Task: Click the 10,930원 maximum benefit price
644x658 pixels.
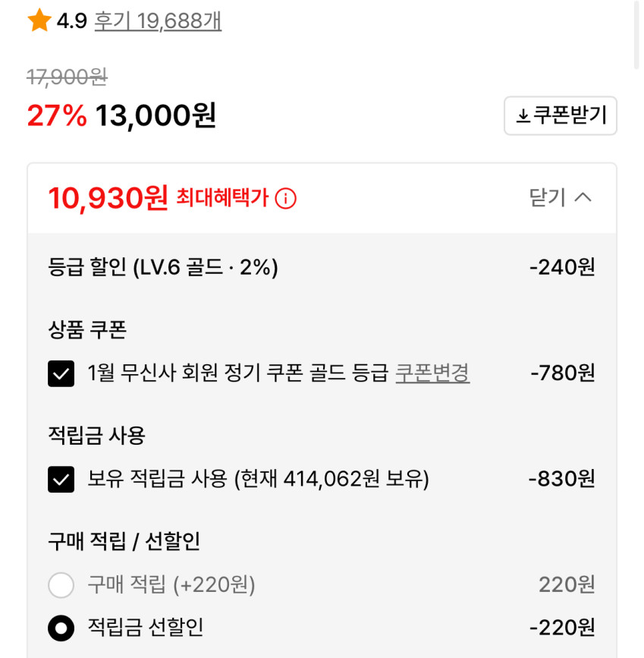Action: [108, 199]
